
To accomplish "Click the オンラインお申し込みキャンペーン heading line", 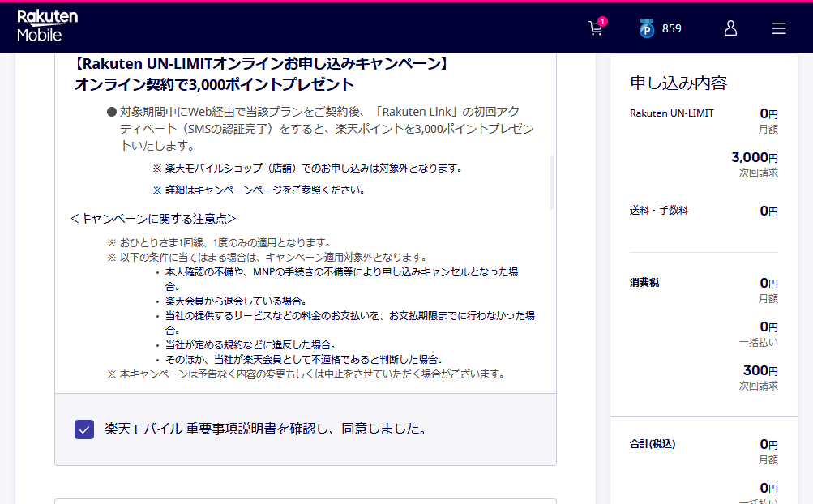I will 261,64.
